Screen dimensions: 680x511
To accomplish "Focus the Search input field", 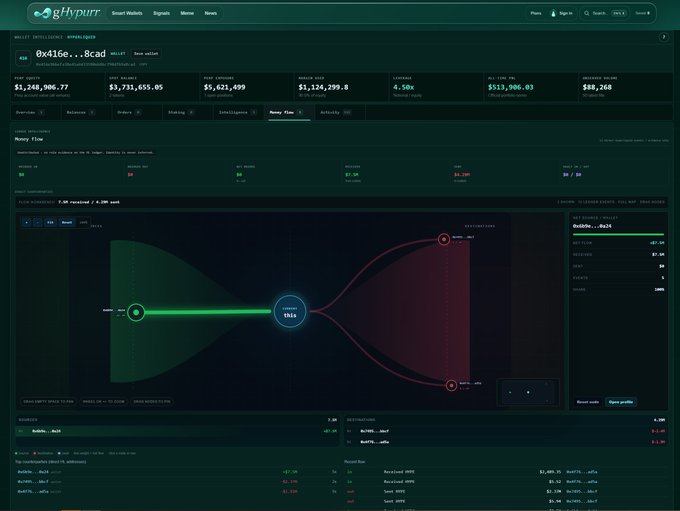I will [x=605, y=13].
